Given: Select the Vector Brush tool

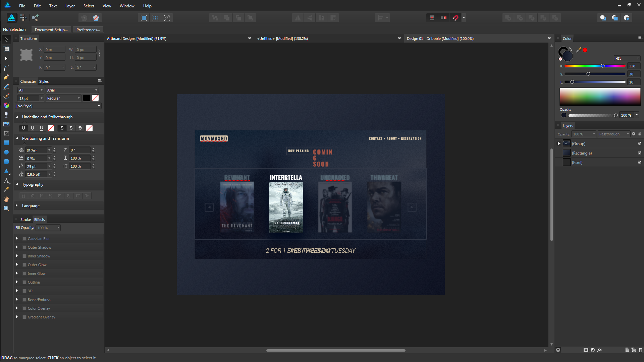Looking at the screenshot, I should [6, 96].
